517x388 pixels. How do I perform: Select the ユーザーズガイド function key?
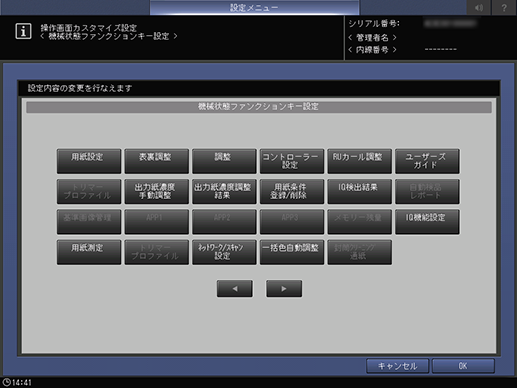[x=427, y=161]
